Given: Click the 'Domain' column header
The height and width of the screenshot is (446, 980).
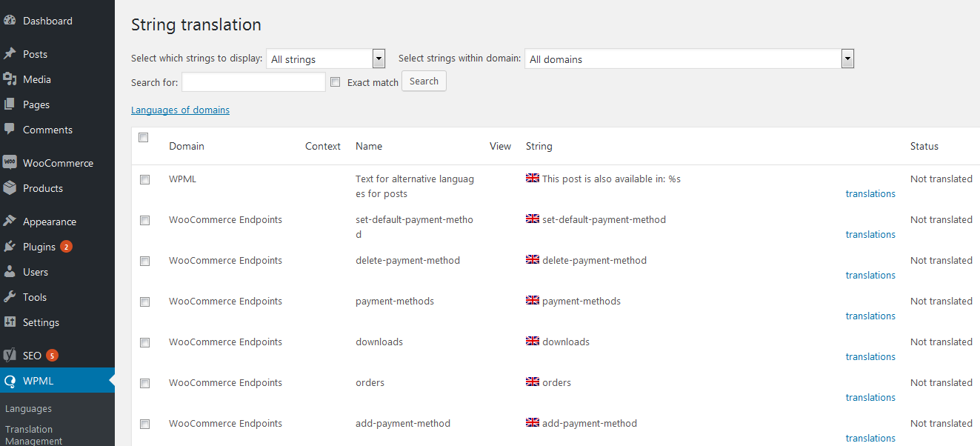Looking at the screenshot, I should (x=187, y=146).
